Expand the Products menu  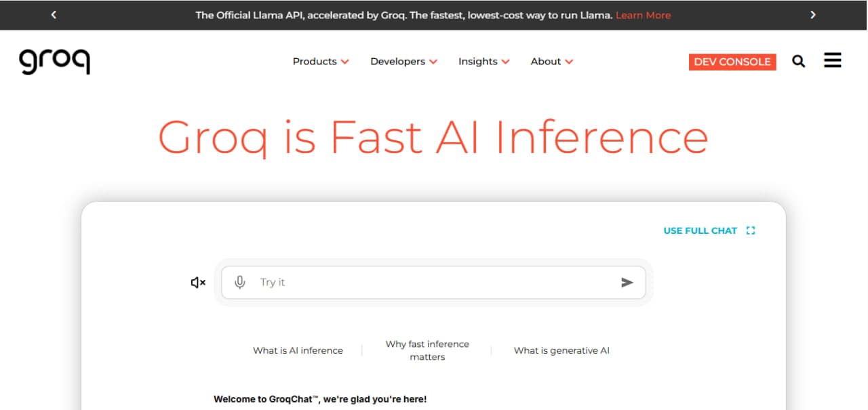click(x=321, y=62)
